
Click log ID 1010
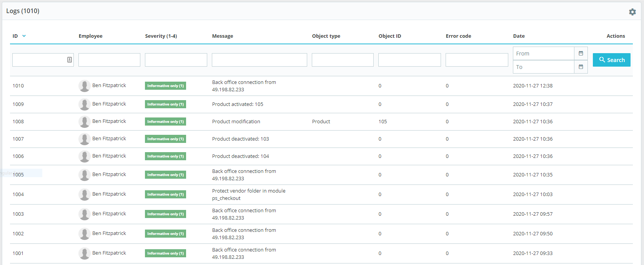tap(18, 86)
